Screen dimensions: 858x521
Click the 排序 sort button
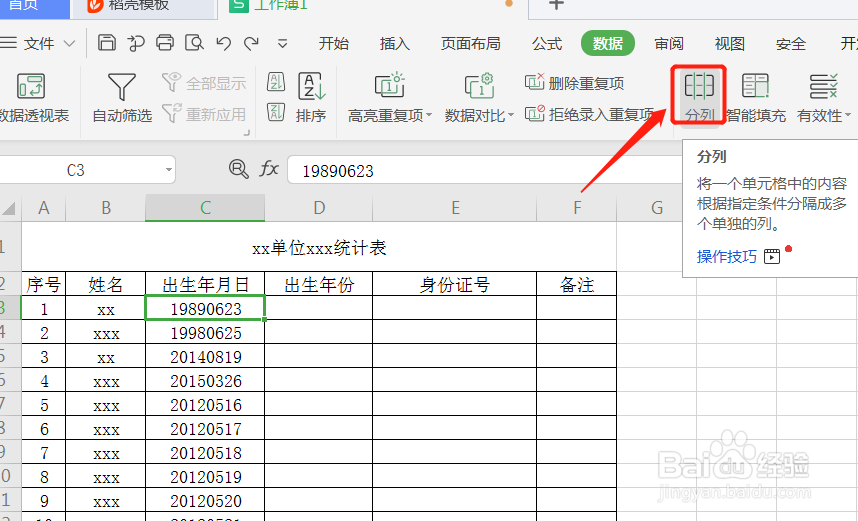[x=311, y=97]
